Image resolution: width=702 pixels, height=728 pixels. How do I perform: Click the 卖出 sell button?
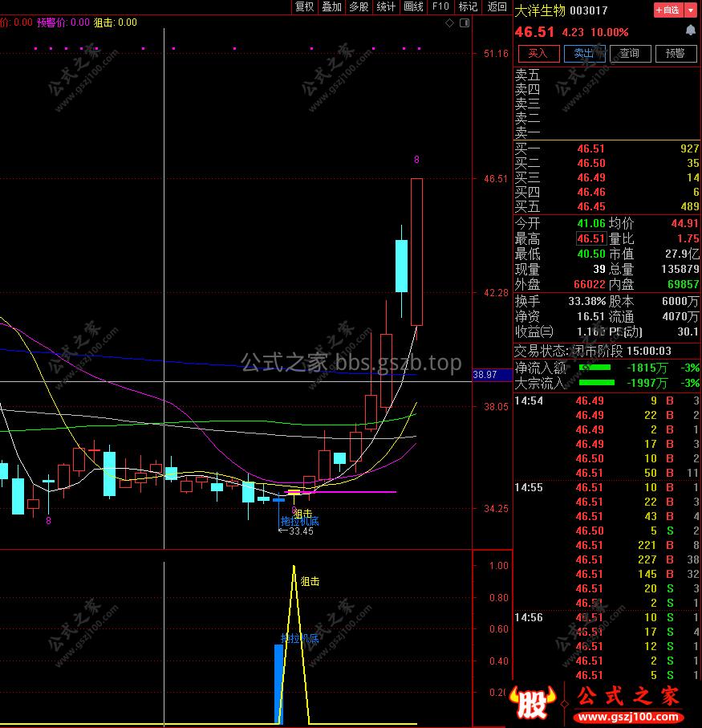tap(584, 54)
